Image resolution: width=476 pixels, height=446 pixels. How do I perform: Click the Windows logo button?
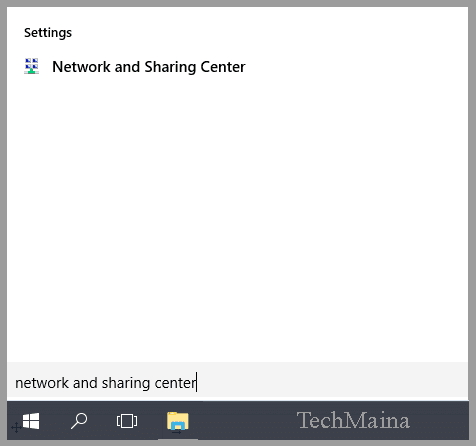tap(31, 421)
